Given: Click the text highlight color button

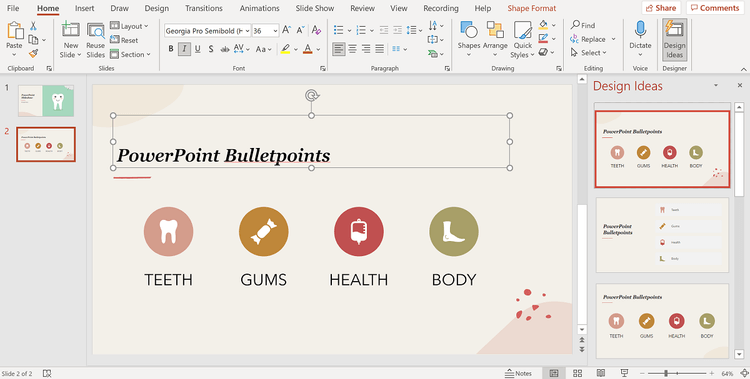Looking at the screenshot, I should [x=285, y=49].
